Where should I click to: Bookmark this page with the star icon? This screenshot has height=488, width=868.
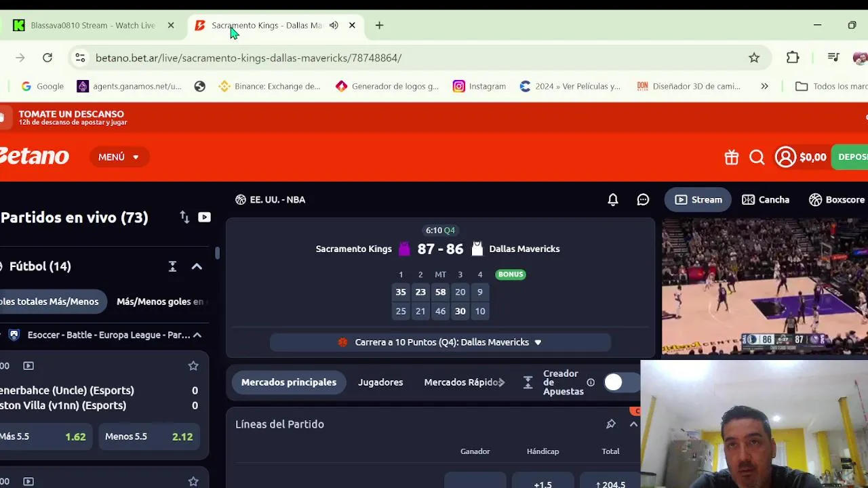coord(754,58)
